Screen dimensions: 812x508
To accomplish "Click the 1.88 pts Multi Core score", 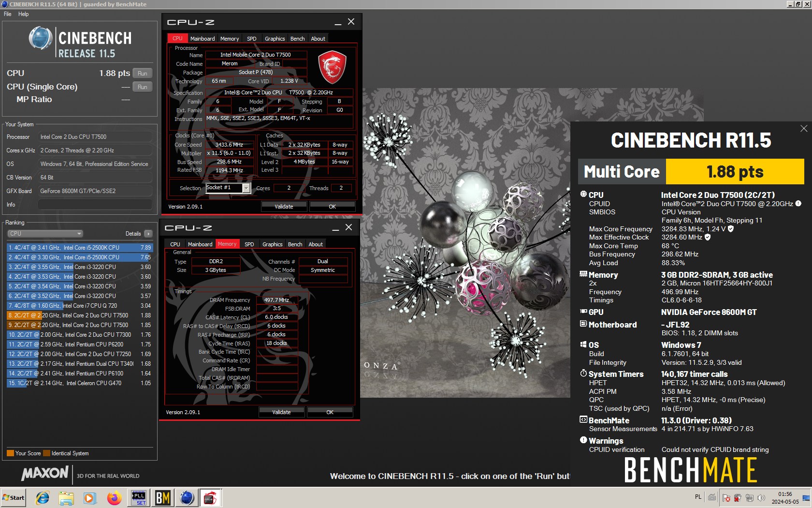I will click(x=735, y=172).
